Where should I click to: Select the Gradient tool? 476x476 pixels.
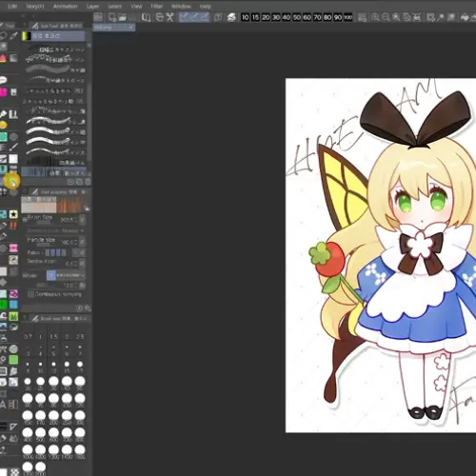tap(13, 58)
